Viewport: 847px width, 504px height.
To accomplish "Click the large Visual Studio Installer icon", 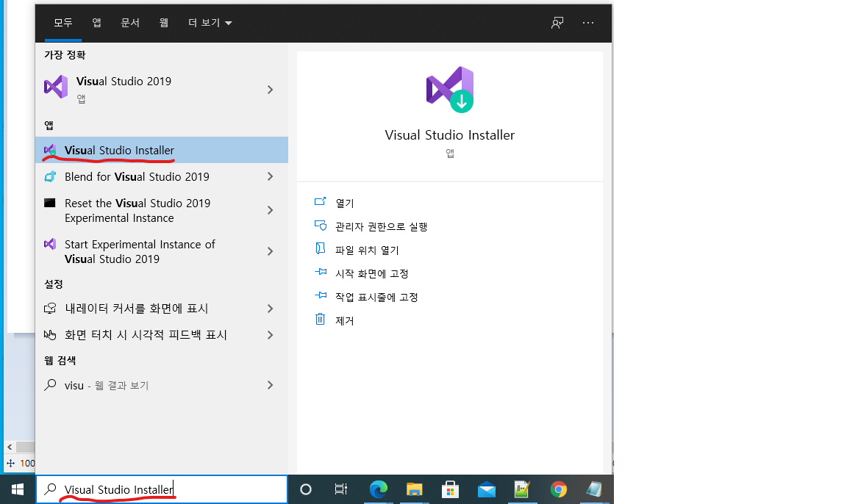I will tap(450, 90).
